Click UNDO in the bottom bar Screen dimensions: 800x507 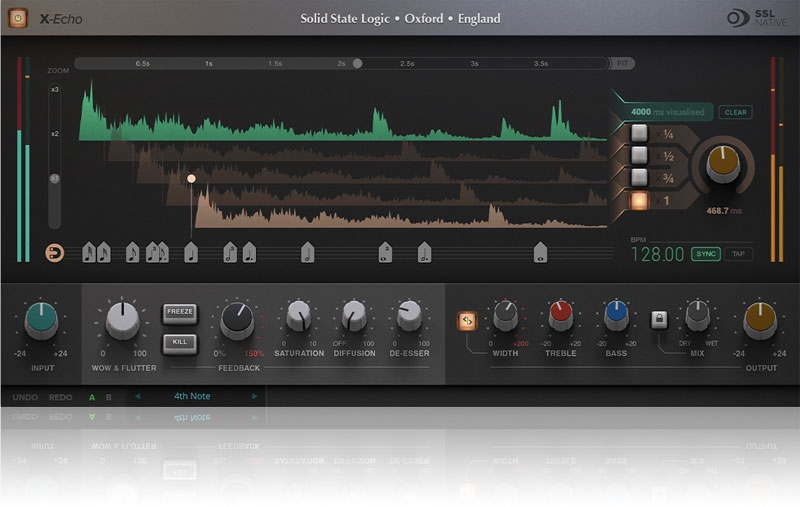25,397
